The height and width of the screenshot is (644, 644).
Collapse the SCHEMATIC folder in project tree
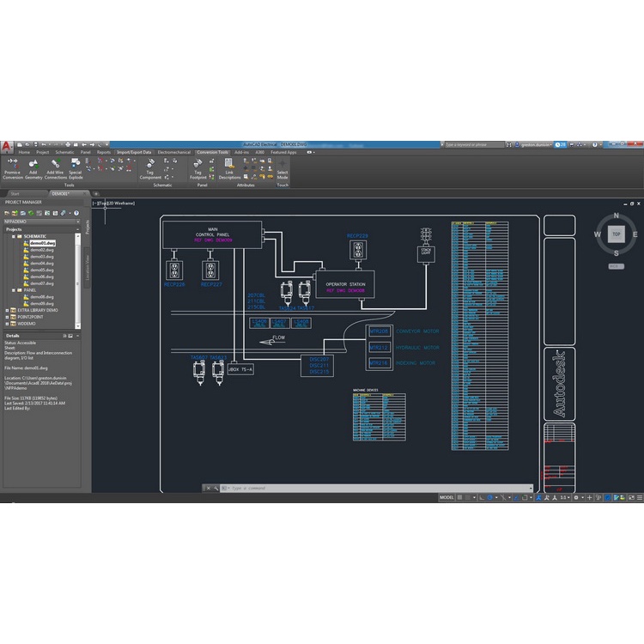(x=13, y=236)
